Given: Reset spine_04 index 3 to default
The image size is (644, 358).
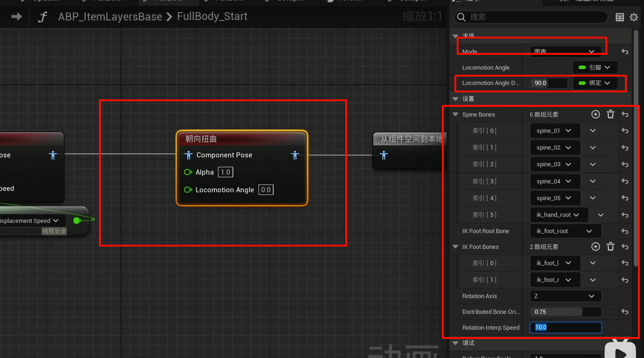Looking at the screenshot, I should (625, 182).
